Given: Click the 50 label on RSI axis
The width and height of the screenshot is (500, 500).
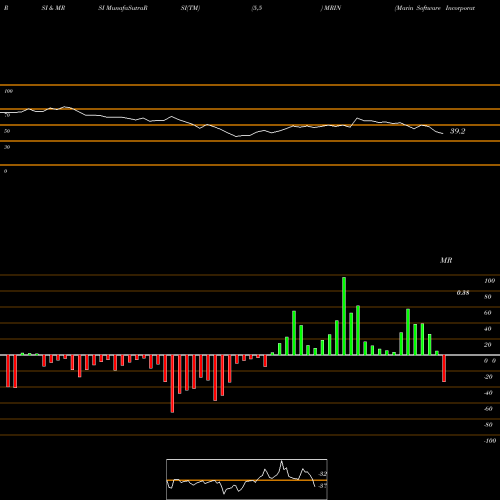Looking at the screenshot, I should tap(7, 131).
